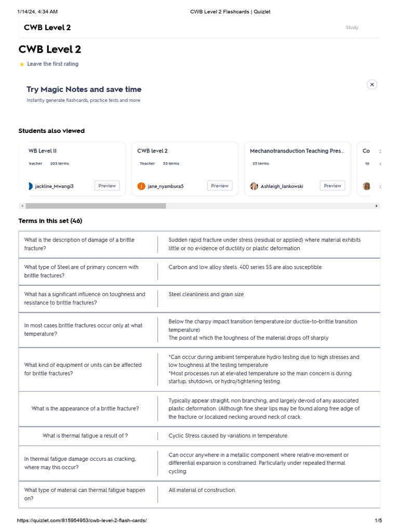This screenshot has height=532, width=399.
Task: Preview the CWB Level II set
Action: pyautogui.click(x=107, y=185)
